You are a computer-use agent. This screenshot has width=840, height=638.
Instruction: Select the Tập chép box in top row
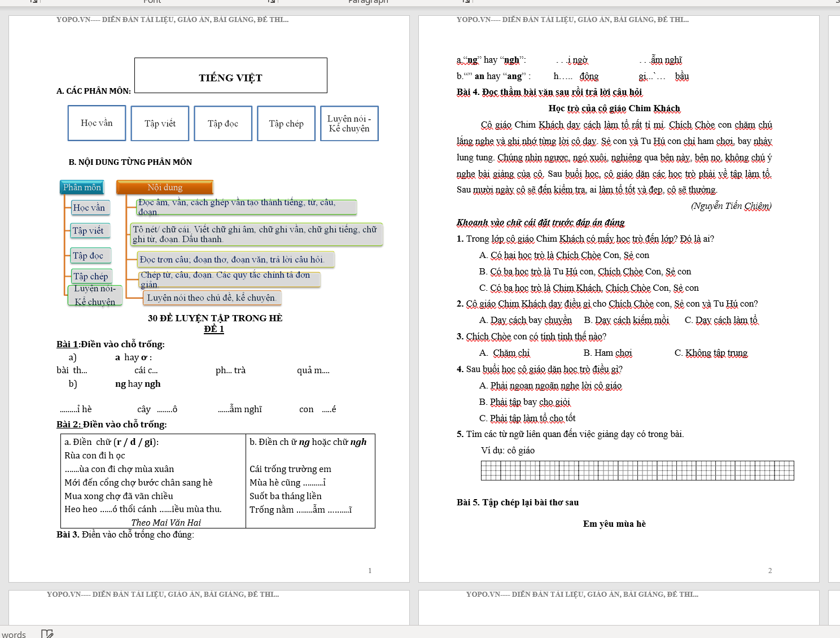(x=286, y=124)
